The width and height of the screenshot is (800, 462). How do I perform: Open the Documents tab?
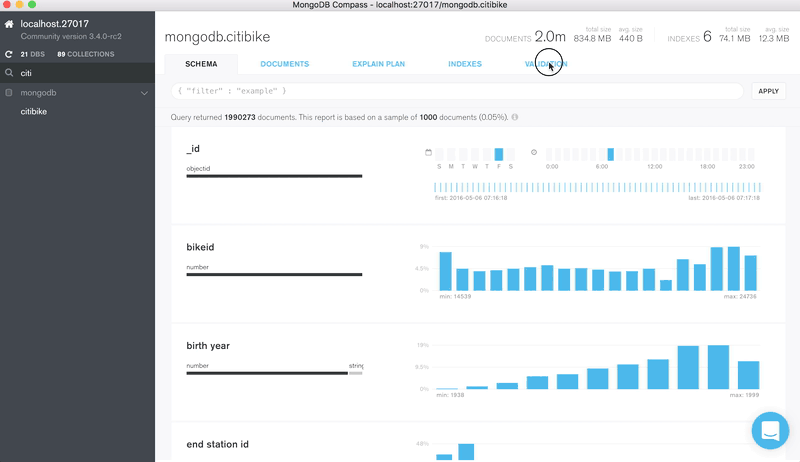(x=285, y=64)
